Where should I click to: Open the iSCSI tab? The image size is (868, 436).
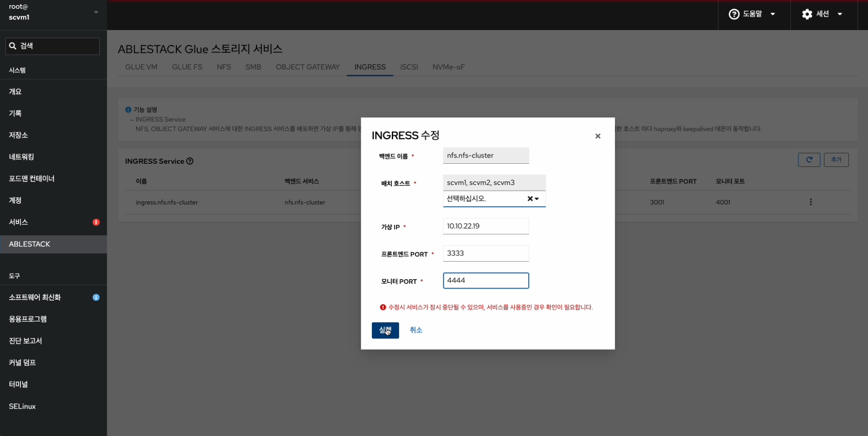coord(408,67)
